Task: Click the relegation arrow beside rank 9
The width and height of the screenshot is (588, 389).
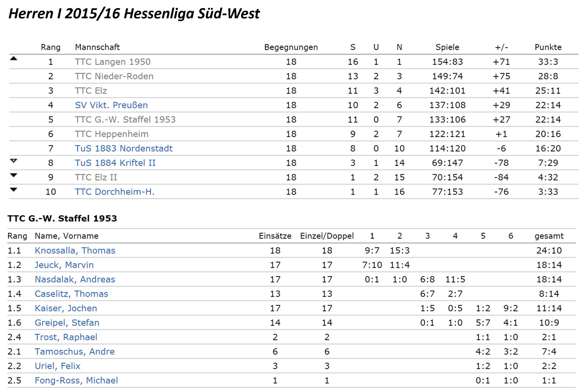Action: pyautogui.click(x=14, y=176)
